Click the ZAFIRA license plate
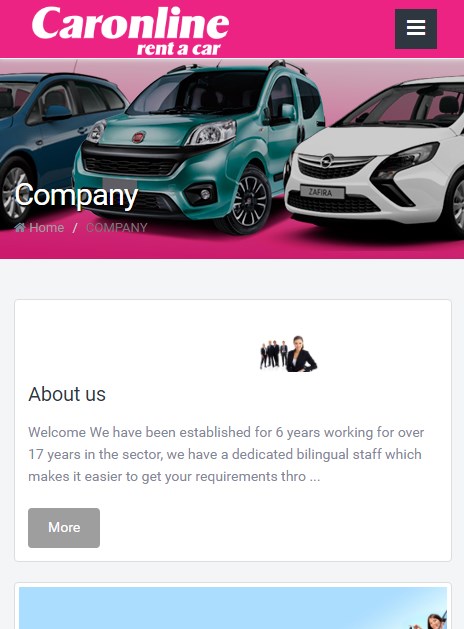 [x=322, y=192]
